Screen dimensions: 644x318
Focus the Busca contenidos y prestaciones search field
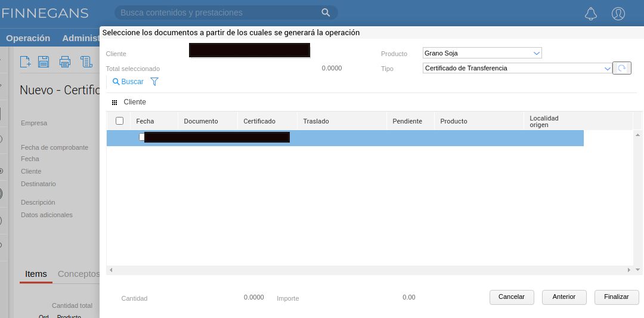226,13
